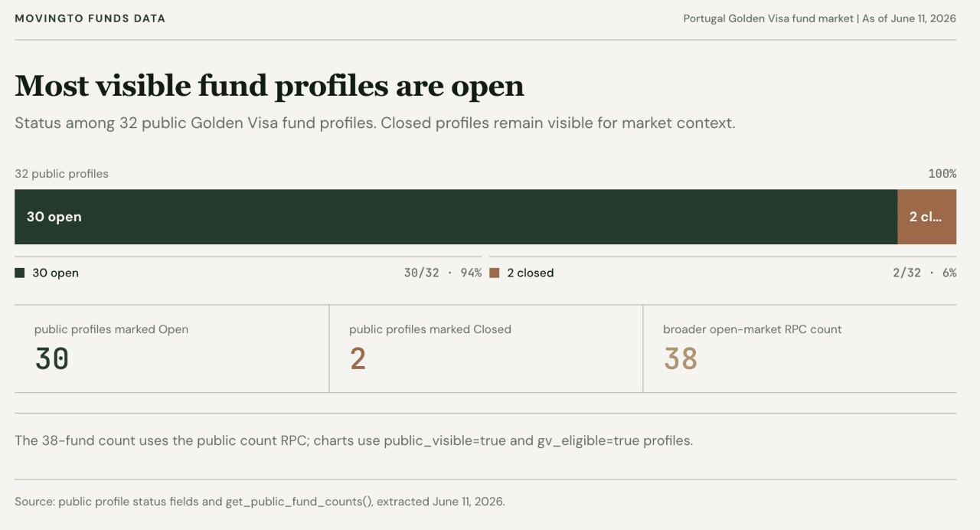Click the '100%' label above the bar
Screen dimensions: 980x530
[x=942, y=174]
